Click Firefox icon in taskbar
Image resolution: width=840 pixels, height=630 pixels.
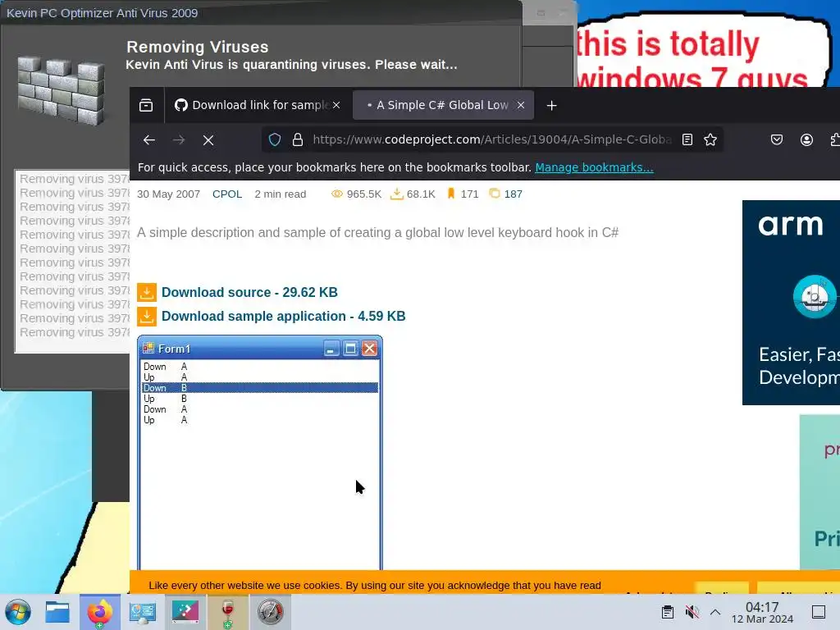coord(99,612)
